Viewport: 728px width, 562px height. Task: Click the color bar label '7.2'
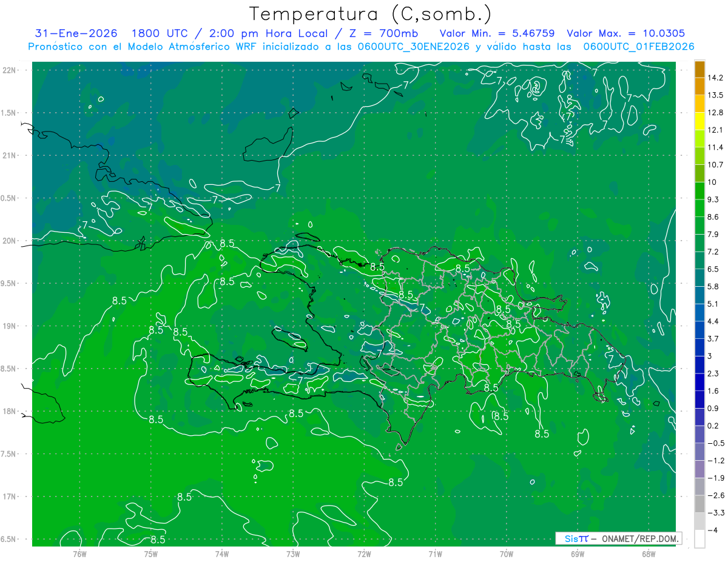[713, 251]
